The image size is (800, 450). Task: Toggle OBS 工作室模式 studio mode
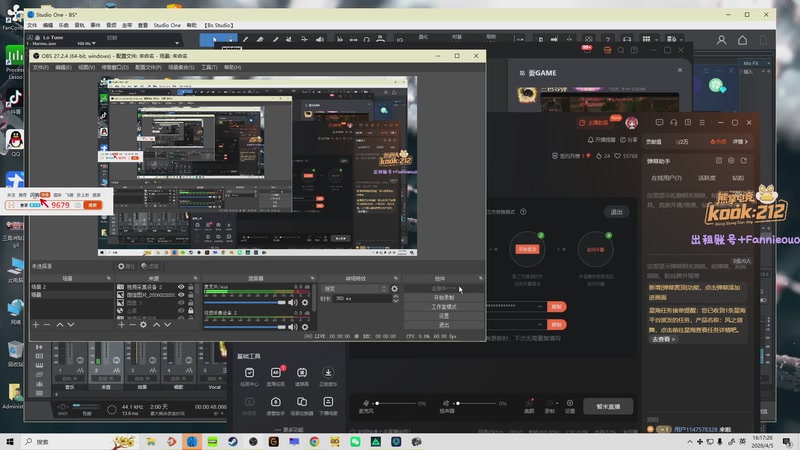(x=443, y=307)
